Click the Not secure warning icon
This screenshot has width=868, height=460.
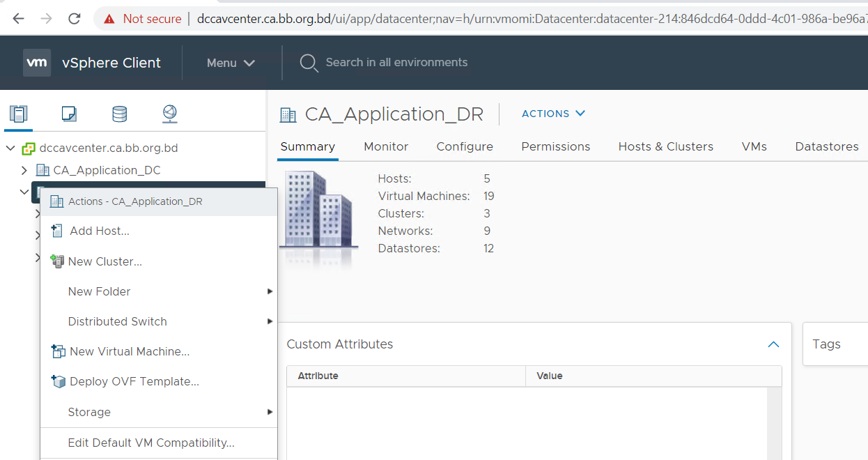tap(109, 19)
